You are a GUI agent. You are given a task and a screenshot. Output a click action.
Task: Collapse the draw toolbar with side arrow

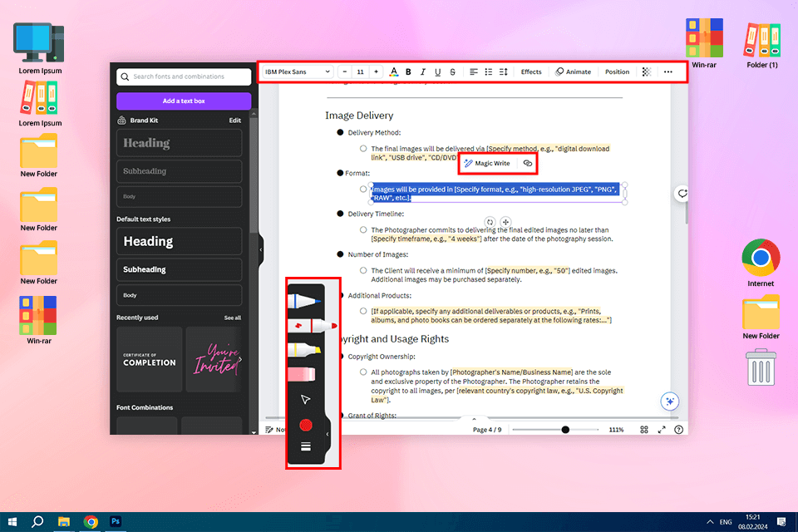tap(328, 434)
